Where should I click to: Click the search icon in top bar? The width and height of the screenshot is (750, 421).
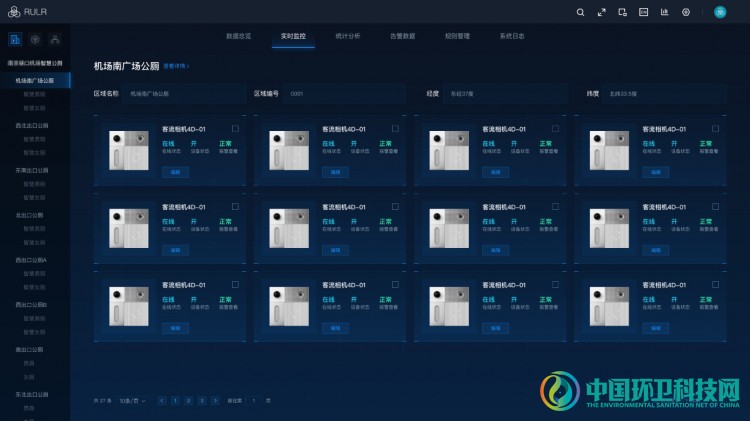pos(580,12)
